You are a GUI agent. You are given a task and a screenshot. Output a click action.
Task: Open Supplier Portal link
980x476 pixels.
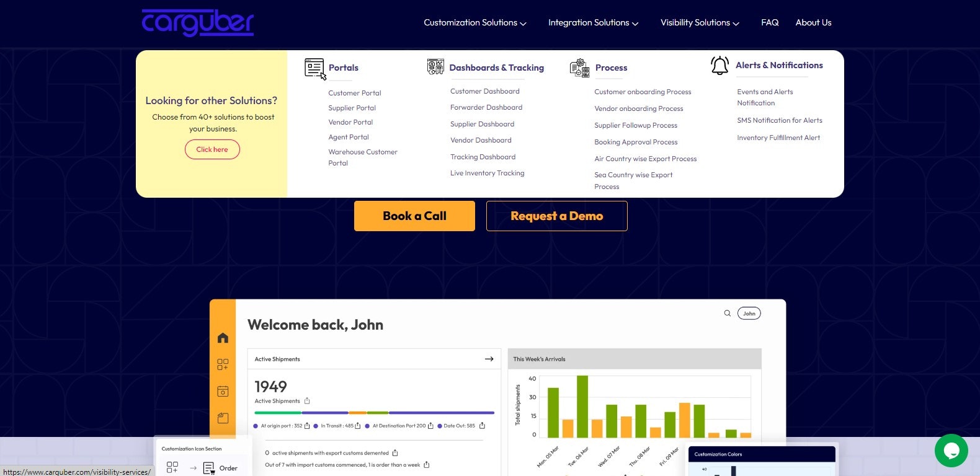click(x=352, y=108)
